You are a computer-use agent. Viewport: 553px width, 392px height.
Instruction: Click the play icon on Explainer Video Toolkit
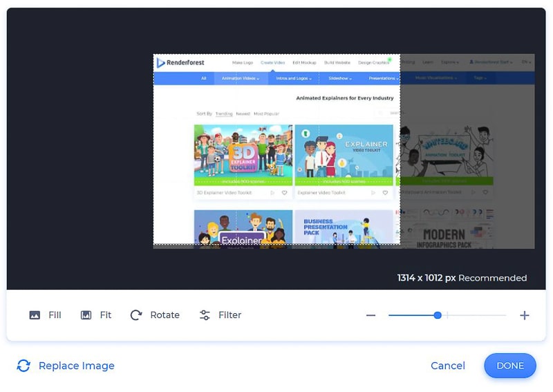click(373, 193)
